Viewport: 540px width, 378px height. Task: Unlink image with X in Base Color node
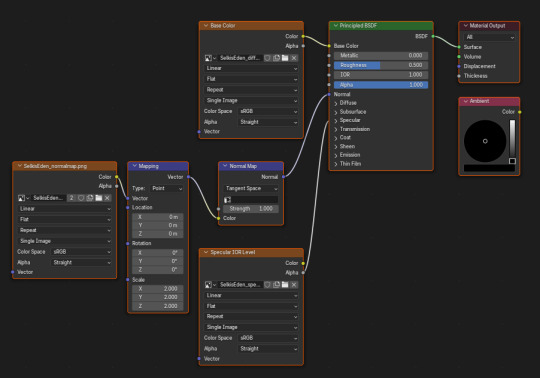coord(294,58)
